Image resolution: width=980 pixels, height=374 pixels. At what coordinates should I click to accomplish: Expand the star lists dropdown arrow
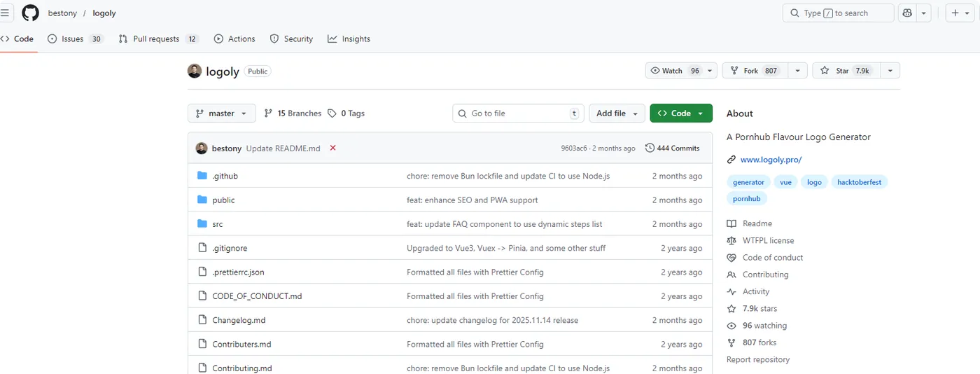(890, 71)
